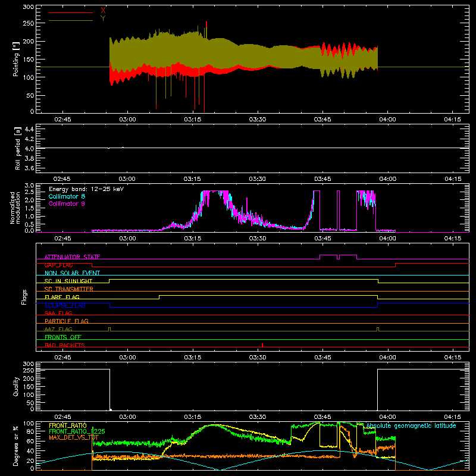The width and height of the screenshot is (476, 476).
Task: Click the 03:15 tick label under Pointing plot
Action: 192,120
